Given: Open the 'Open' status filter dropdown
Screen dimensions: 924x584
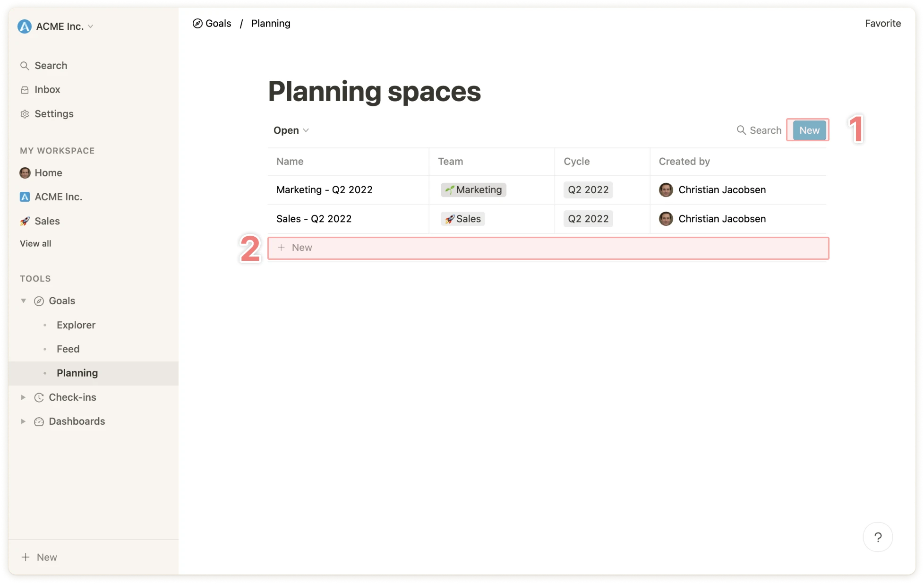Looking at the screenshot, I should pyautogui.click(x=291, y=130).
